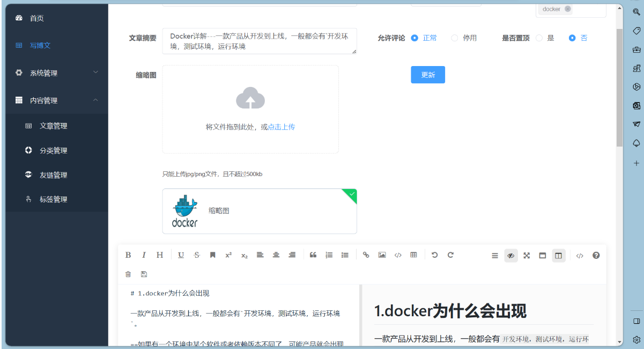
Task: Toggle fullscreen mode in the markdown editor
Action: pos(527,256)
